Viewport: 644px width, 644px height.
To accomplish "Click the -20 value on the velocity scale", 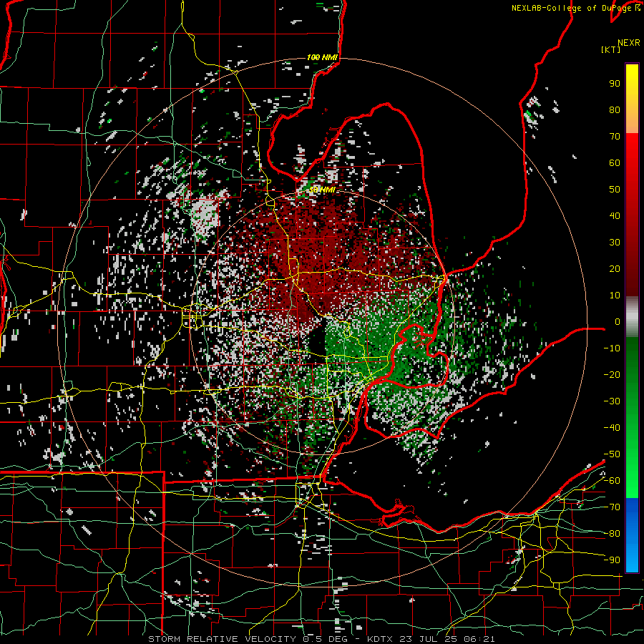I will click(x=612, y=374).
